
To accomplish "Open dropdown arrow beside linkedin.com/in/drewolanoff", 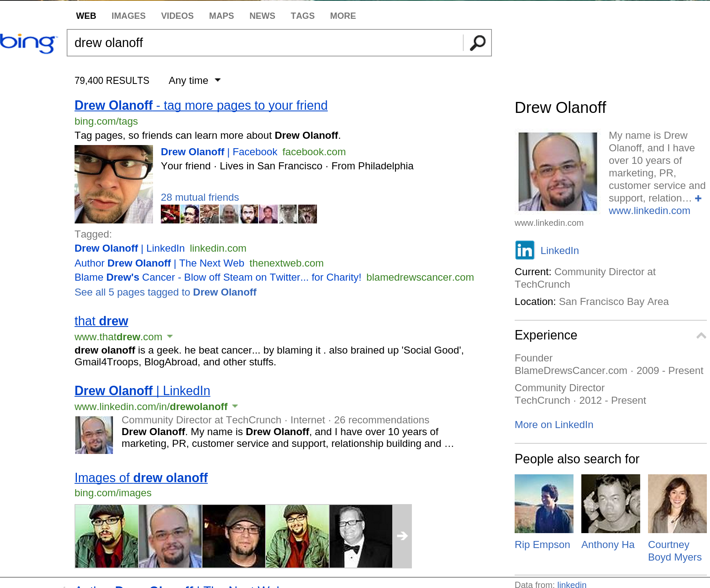I will (x=235, y=406).
